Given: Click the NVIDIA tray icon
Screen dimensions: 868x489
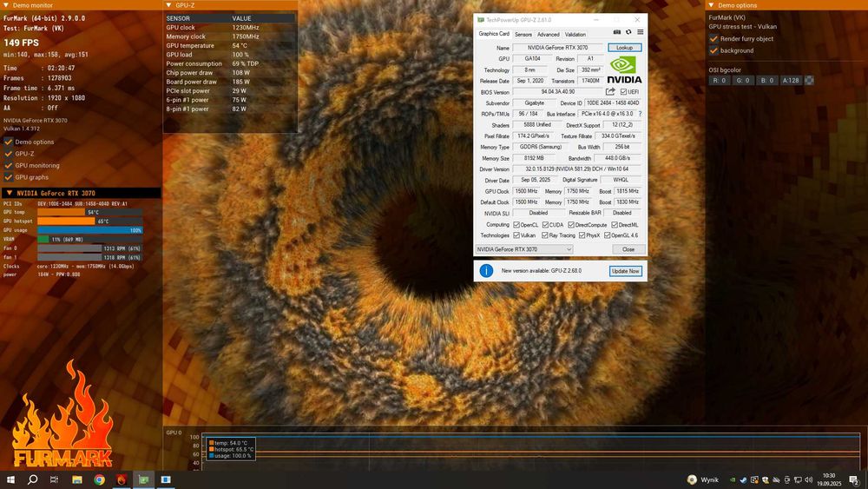Looking at the screenshot, I should point(733,479).
